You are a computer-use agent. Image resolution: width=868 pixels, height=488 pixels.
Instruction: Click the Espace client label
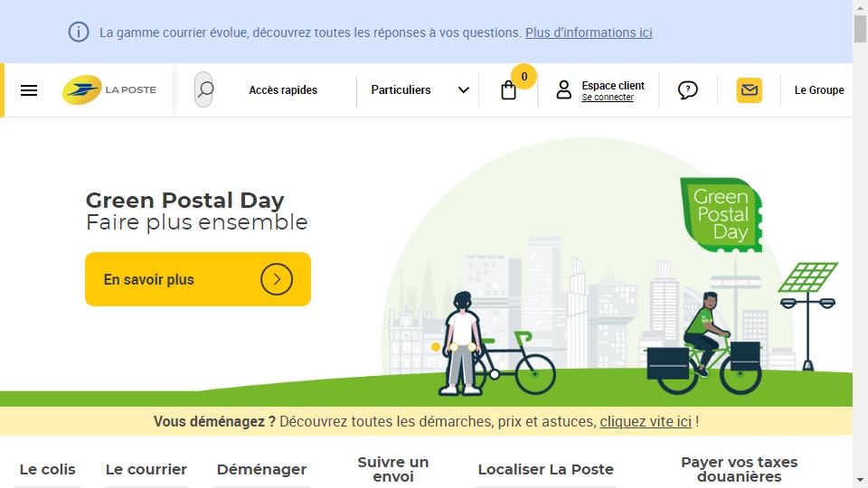pos(613,85)
